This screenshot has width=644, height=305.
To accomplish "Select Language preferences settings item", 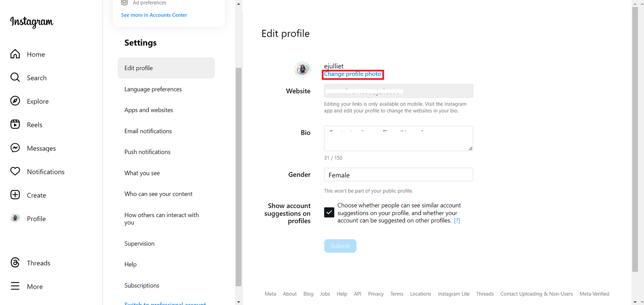I will point(153,89).
